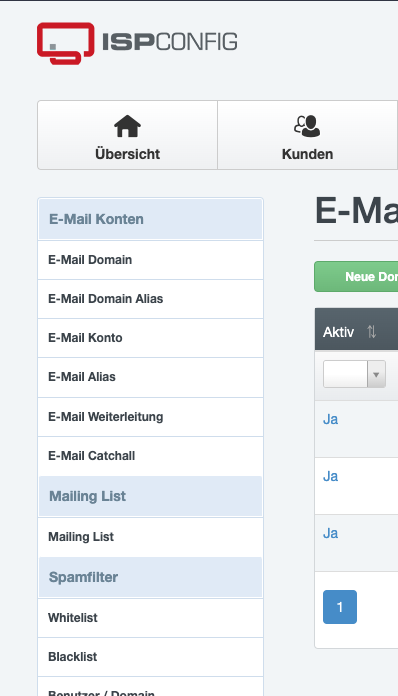The height and width of the screenshot is (696, 398).
Task: Click the Neue Domain green button
Action: coord(356,277)
